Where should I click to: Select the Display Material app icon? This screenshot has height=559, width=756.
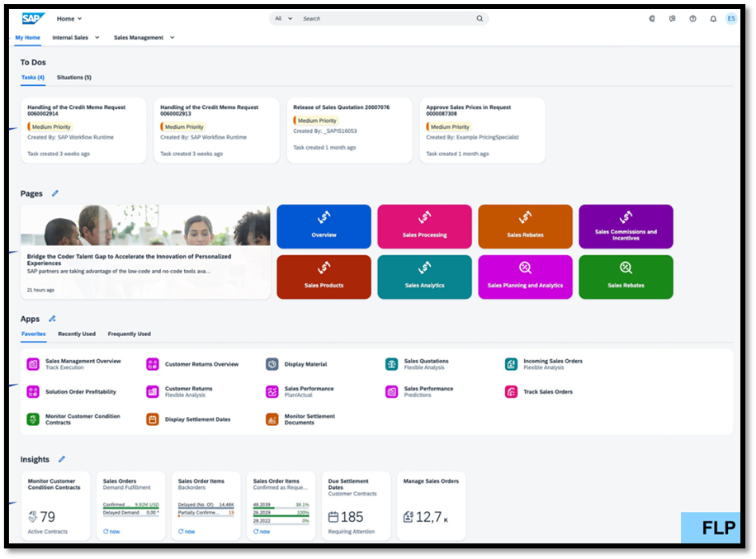coord(272,363)
